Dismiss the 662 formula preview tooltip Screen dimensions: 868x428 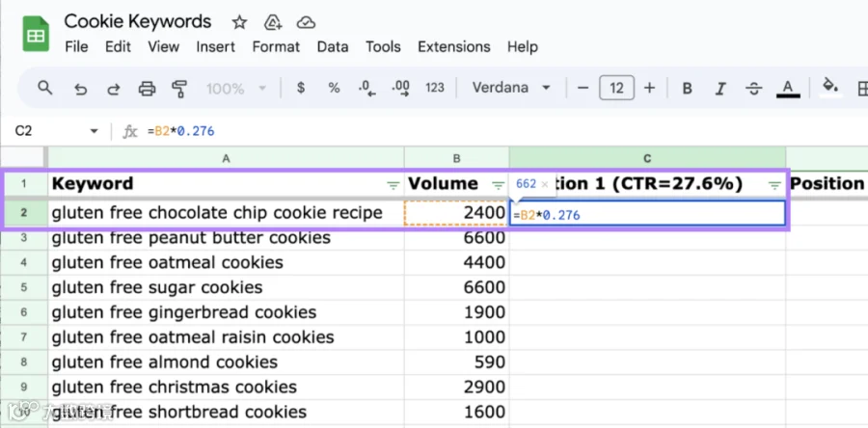(x=545, y=185)
